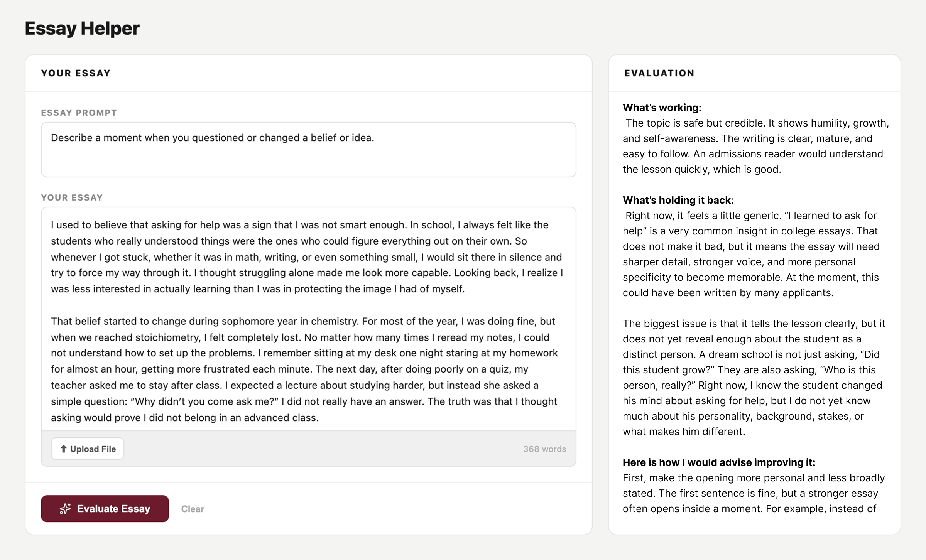Viewport: 926px width, 560px height.
Task: Click "Here is how I would advise improving it:"
Action: [719, 462]
